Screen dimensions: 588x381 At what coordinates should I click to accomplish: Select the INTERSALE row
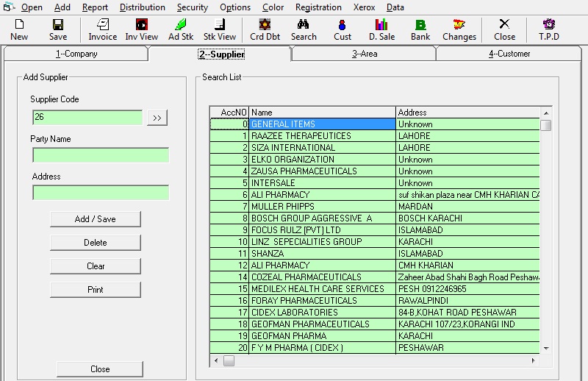tap(375, 183)
